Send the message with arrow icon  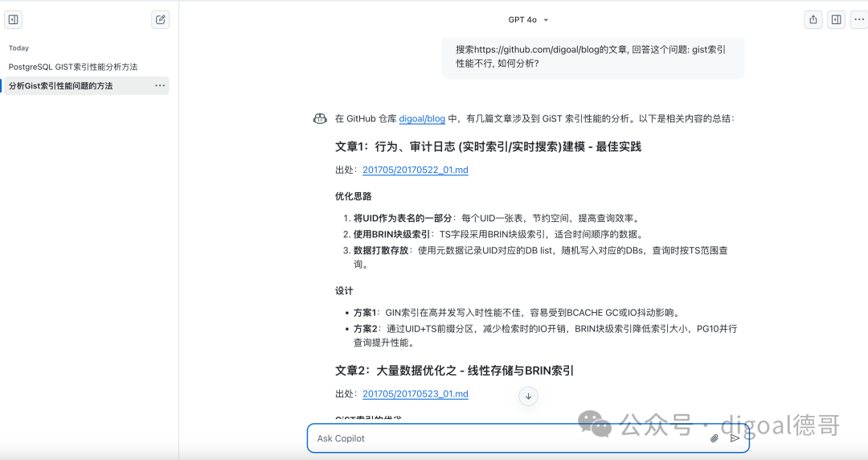(735, 438)
